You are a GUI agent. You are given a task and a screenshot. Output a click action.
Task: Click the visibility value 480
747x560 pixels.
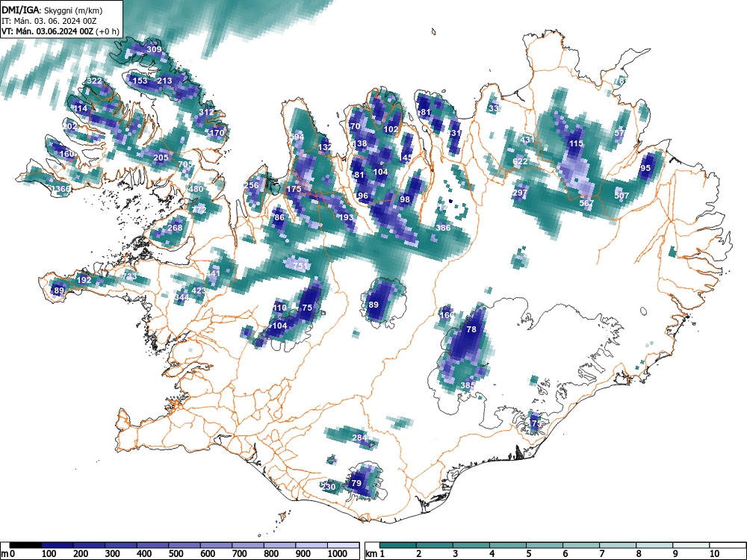[x=196, y=189]
